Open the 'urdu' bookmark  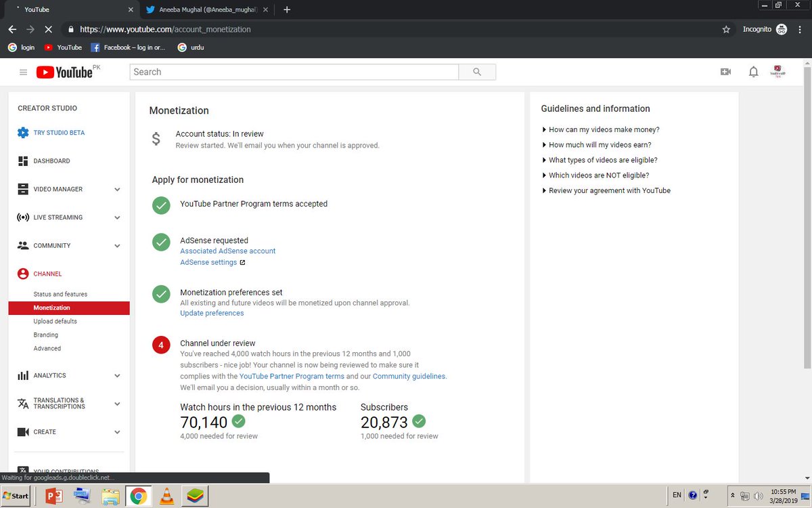tap(191, 47)
